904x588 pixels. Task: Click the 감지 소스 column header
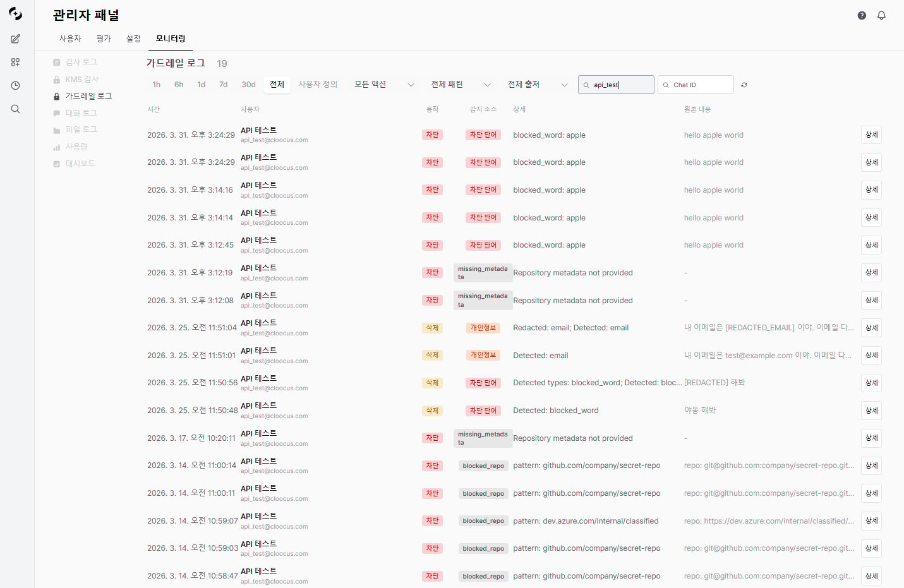[x=483, y=109]
